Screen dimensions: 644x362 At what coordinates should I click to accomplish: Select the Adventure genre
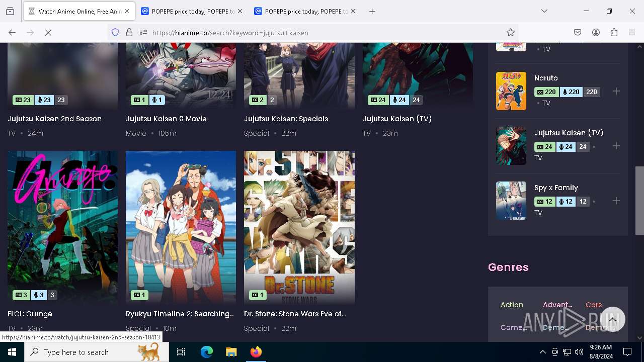point(557,305)
